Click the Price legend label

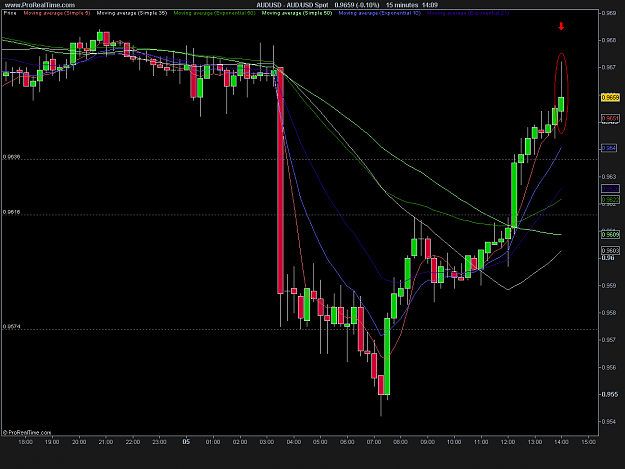tap(10, 13)
